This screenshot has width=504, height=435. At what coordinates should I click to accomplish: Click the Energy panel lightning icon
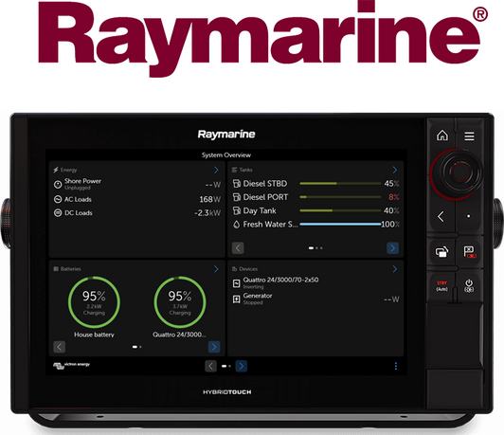tap(56, 170)
